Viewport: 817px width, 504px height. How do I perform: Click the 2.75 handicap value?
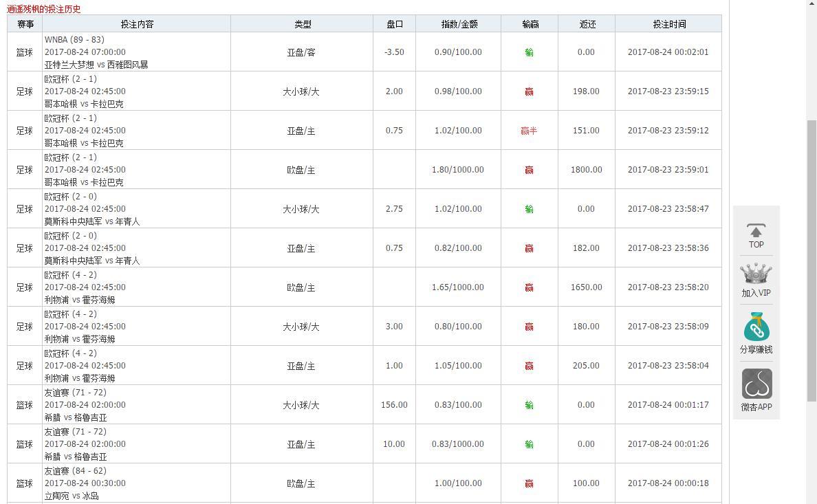pyautogui.click(x=394, y=208)
